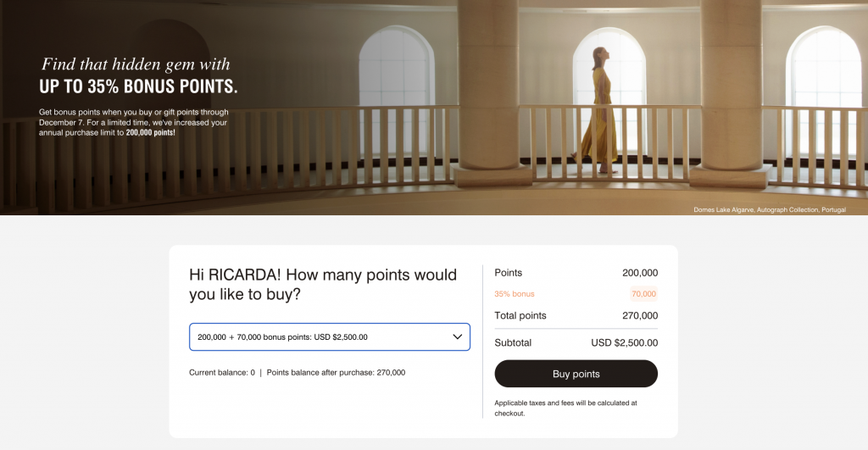Click the 'Find that hidden gem with' tagline

point(136,64)
